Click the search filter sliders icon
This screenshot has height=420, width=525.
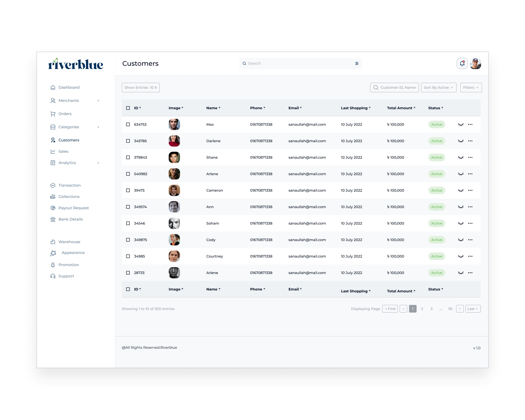pos(357,64)
